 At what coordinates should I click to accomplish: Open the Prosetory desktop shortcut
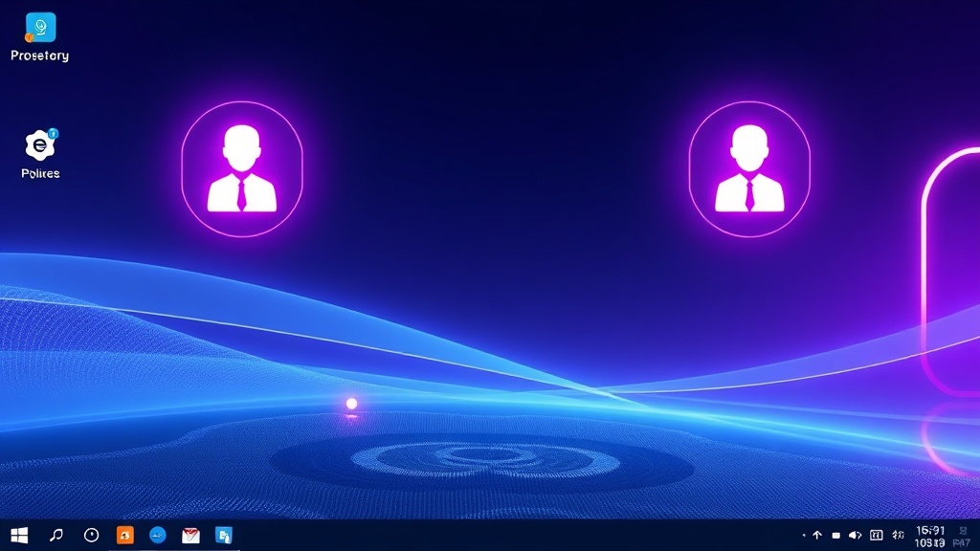[x=40, y=37]
